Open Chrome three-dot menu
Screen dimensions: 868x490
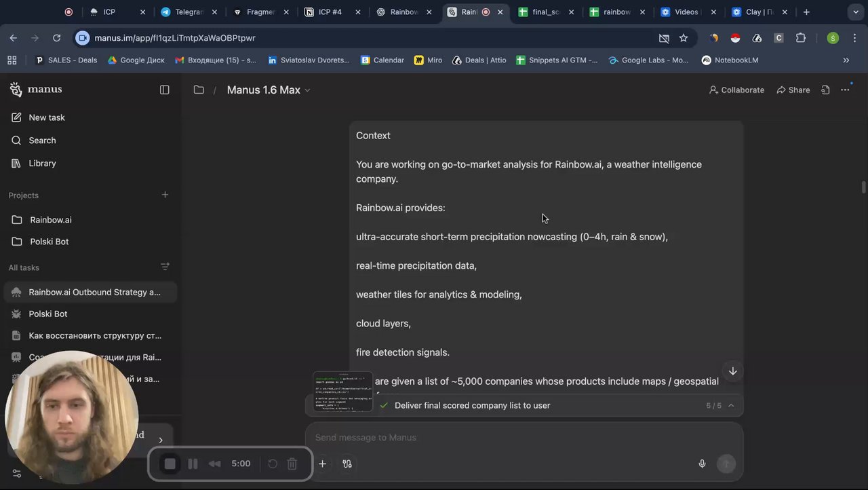854,38
